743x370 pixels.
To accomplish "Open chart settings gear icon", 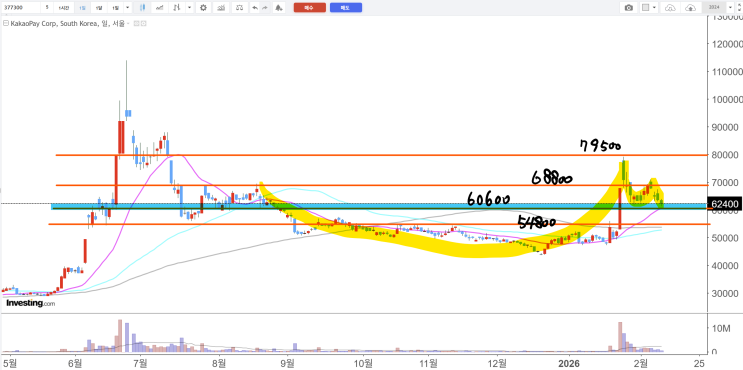I will click(x=203, y=8).
